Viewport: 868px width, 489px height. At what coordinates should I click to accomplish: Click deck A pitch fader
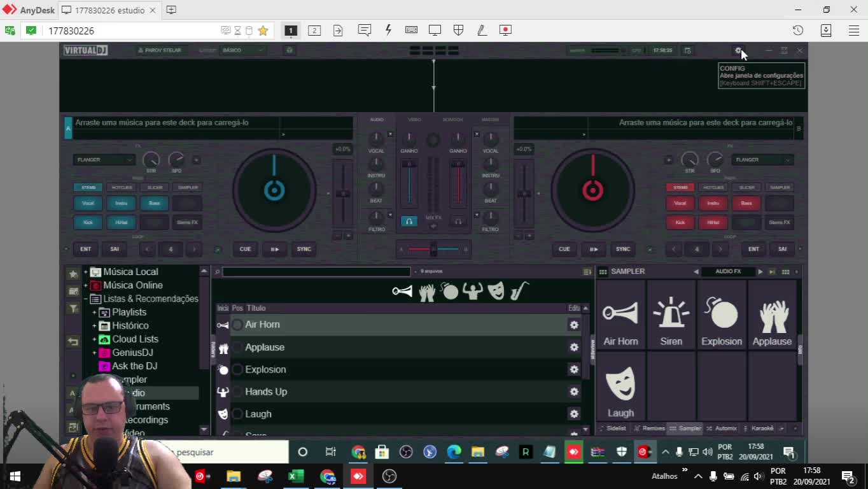[x=342, y=194]
